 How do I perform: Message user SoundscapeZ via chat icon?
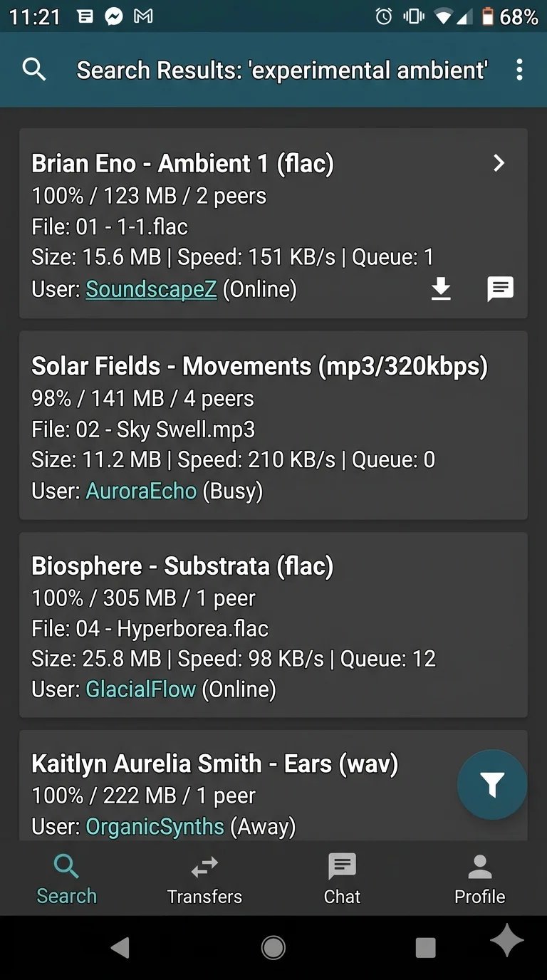pyautogui.click(x=500, y=289)
